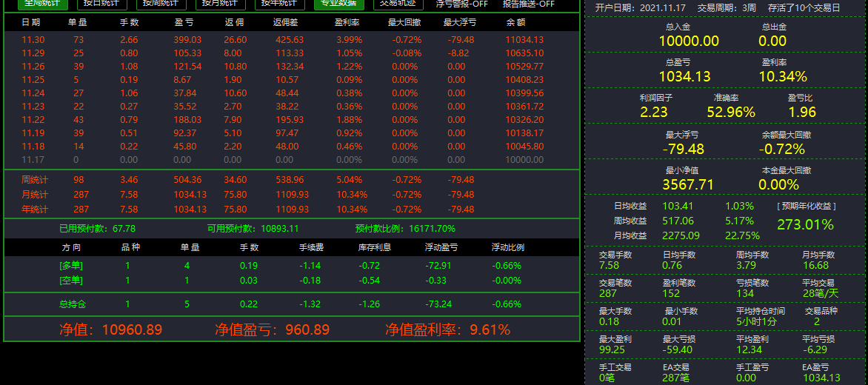Screen dimensions: 868x385
Task: Select the 11.30 date row
Action: pos(292,40)
